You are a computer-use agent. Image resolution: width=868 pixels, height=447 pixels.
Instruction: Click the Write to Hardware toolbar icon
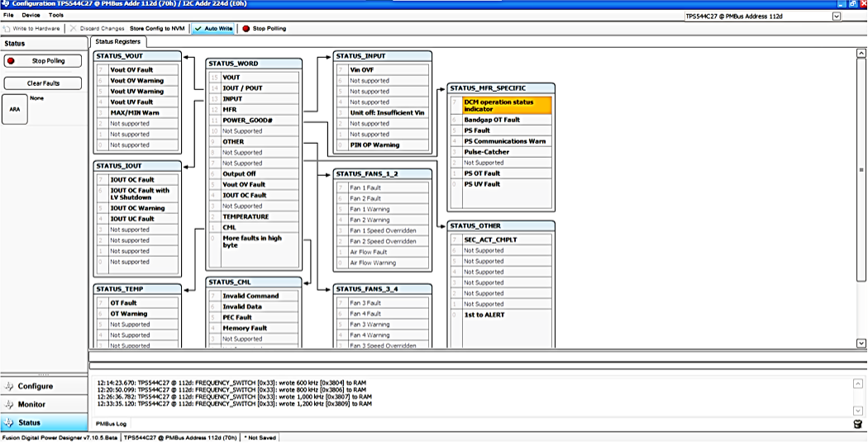[x=7, y=28]
